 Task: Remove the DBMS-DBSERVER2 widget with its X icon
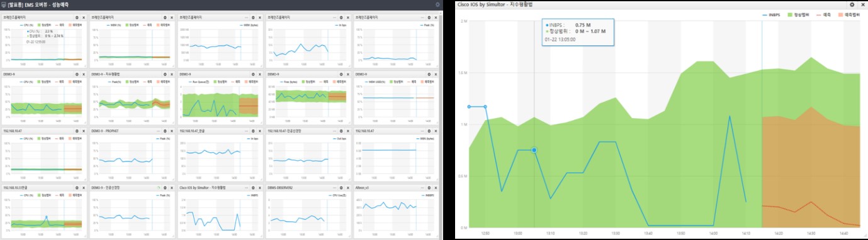[347, 187]
